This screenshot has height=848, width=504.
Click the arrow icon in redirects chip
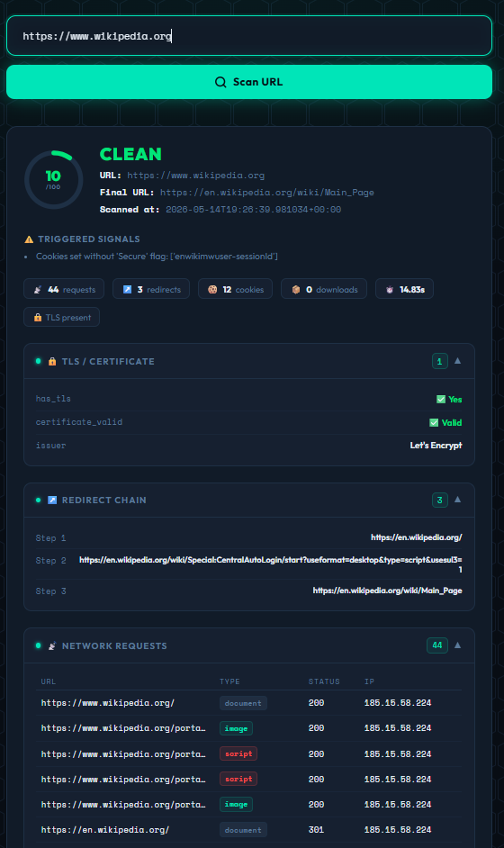[127, 289]
